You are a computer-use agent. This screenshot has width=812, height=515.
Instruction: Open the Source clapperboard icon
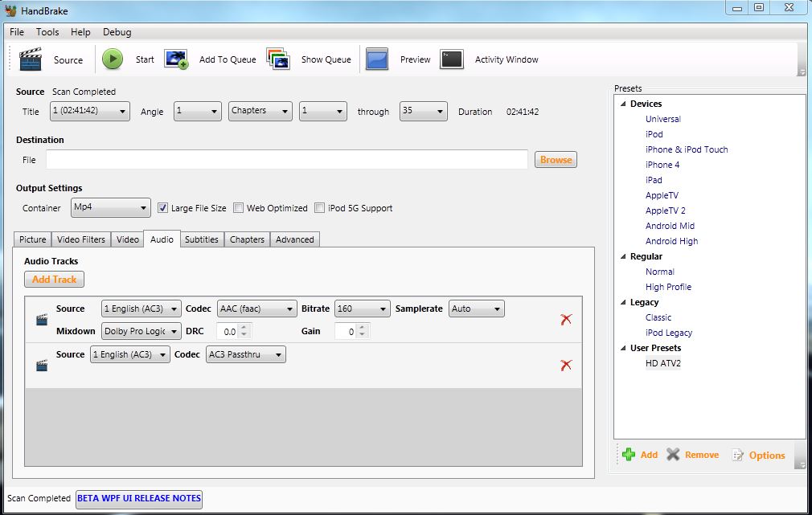pos(30,59)
